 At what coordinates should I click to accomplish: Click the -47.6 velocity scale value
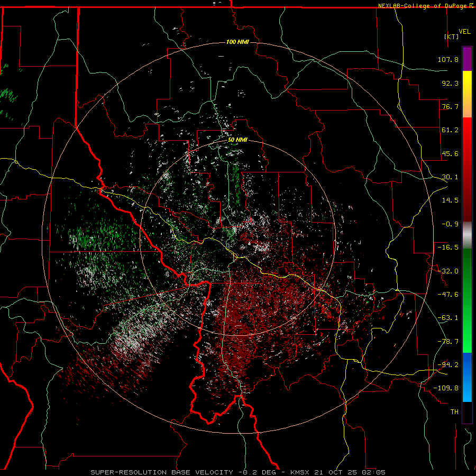point(448,295)
